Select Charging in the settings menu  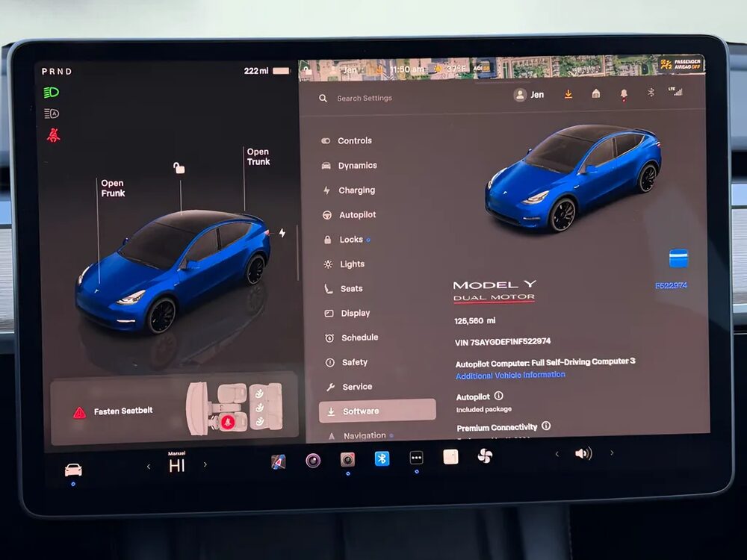356,190
